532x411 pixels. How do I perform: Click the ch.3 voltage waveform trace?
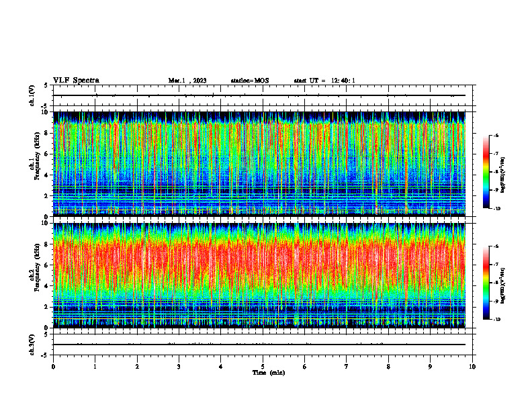click(x=259, y=345)
